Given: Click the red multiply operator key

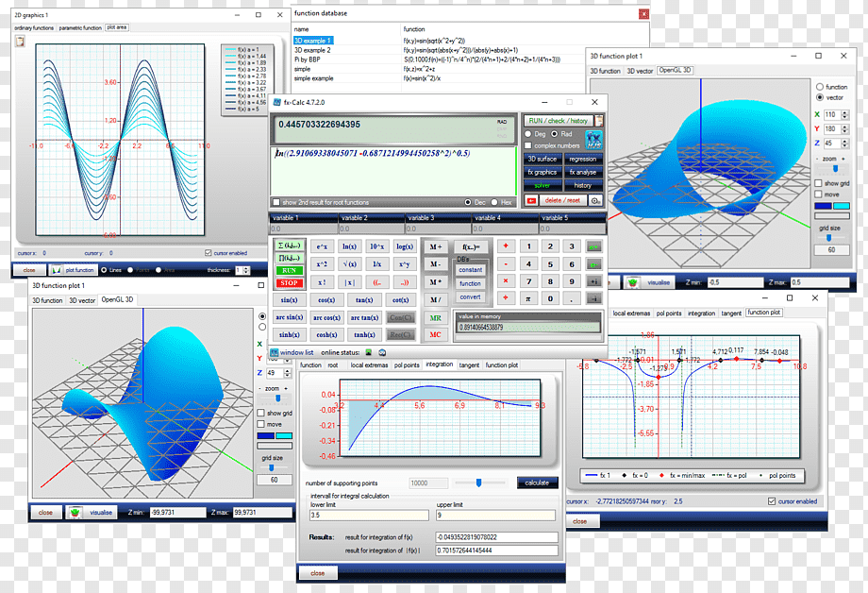Looking at the screenshot, I should coord(506,281).
